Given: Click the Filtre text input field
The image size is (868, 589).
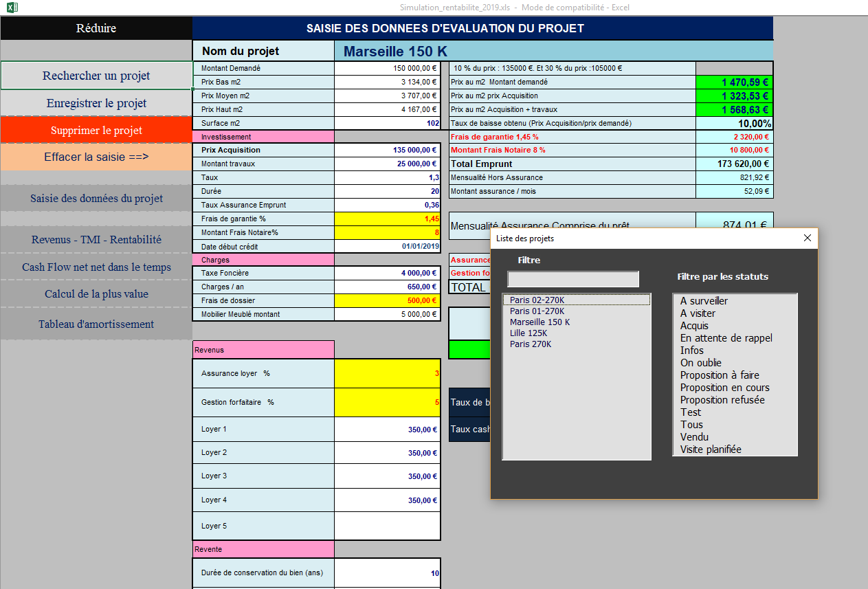Looking at the screenshot, I should 573,279.
